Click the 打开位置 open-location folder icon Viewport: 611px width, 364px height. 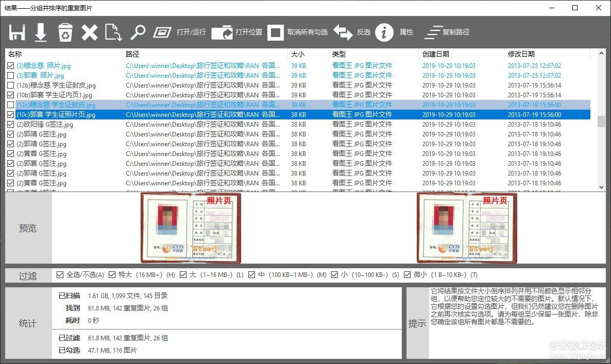(x=223, y=32)
